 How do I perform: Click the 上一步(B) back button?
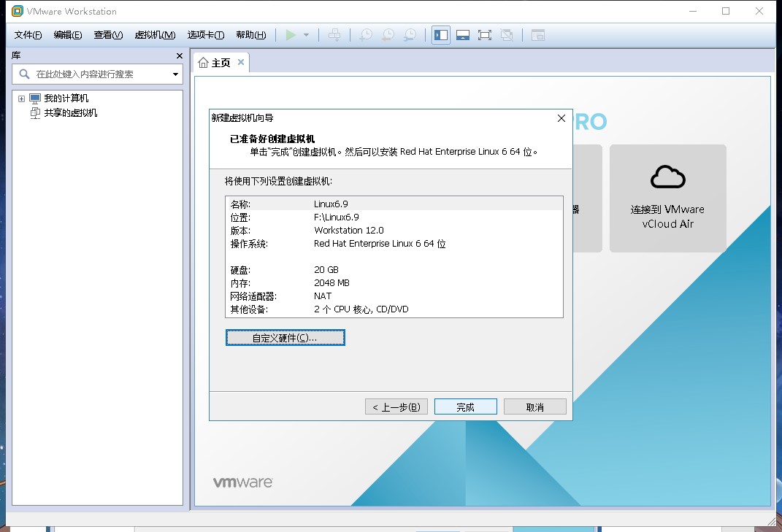click(x=396, y=407)
